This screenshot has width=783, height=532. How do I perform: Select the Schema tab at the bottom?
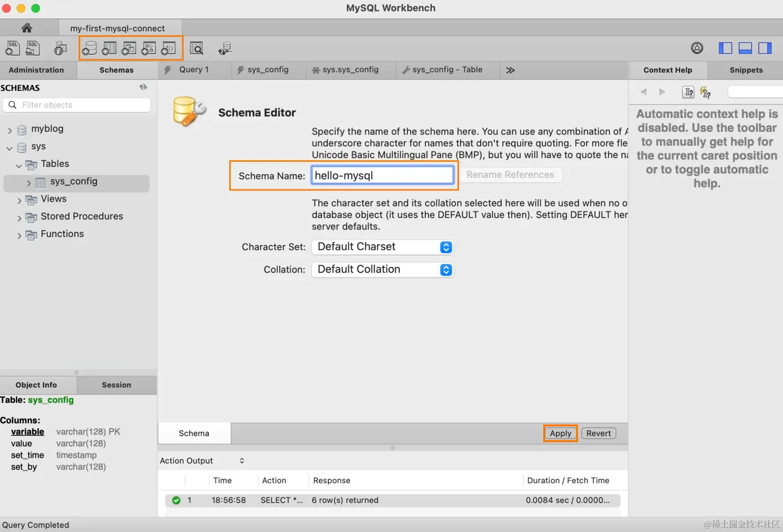point(194,433)
